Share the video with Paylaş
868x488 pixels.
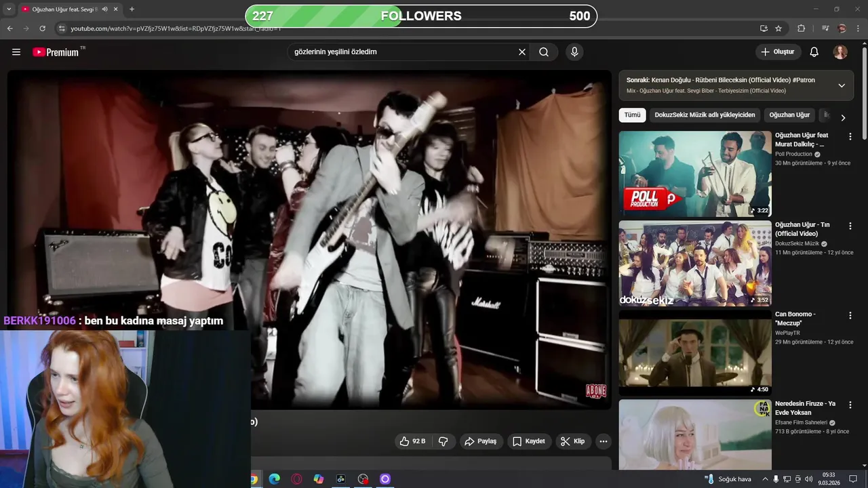coord(480,441)
